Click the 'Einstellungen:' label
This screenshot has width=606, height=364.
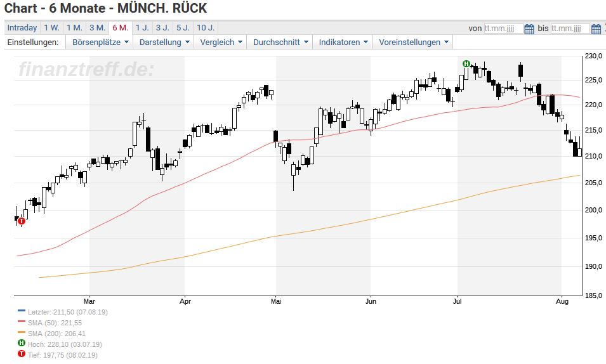33,42
